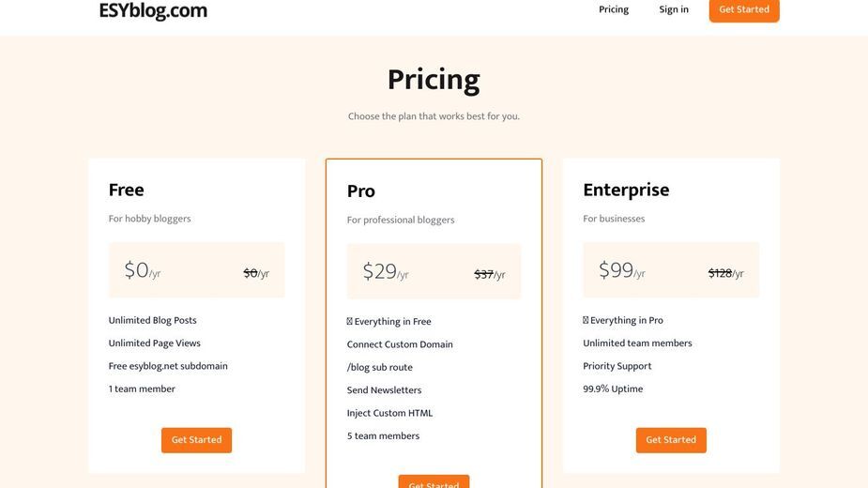Screen dimensions: 868x488
Task: Click the $29/yr Pro price box
Action: click(434, 271)
